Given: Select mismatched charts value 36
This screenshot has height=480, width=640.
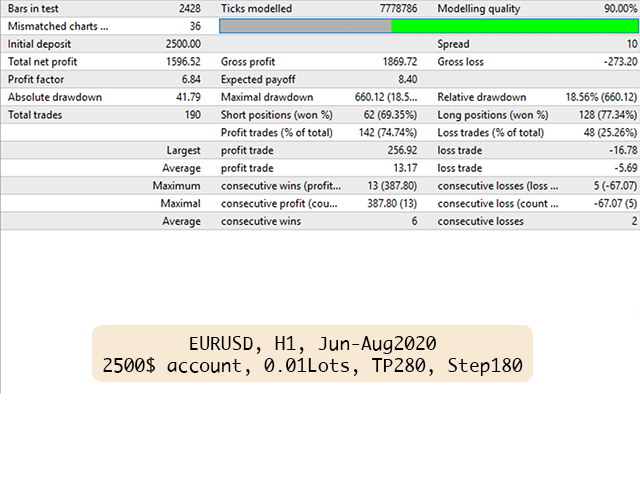Looking at the screenshot, I should pyautogui.click(x=195, y=26).
